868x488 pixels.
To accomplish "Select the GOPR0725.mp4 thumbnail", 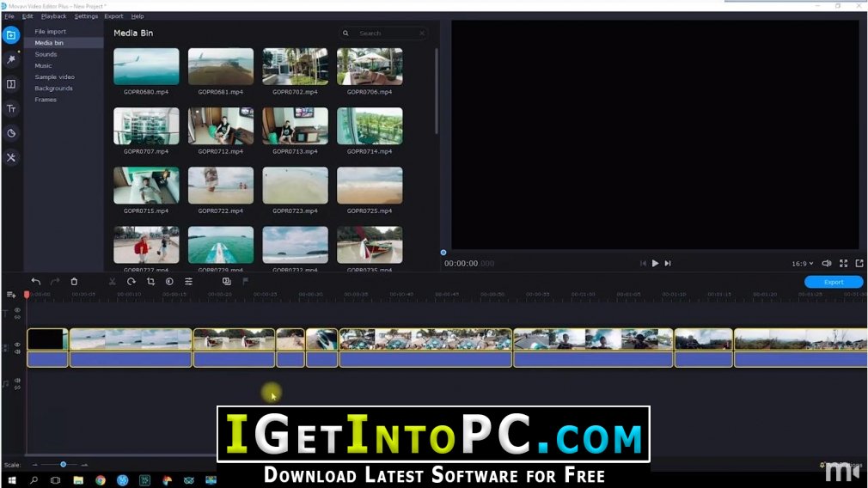I will 370,186.
